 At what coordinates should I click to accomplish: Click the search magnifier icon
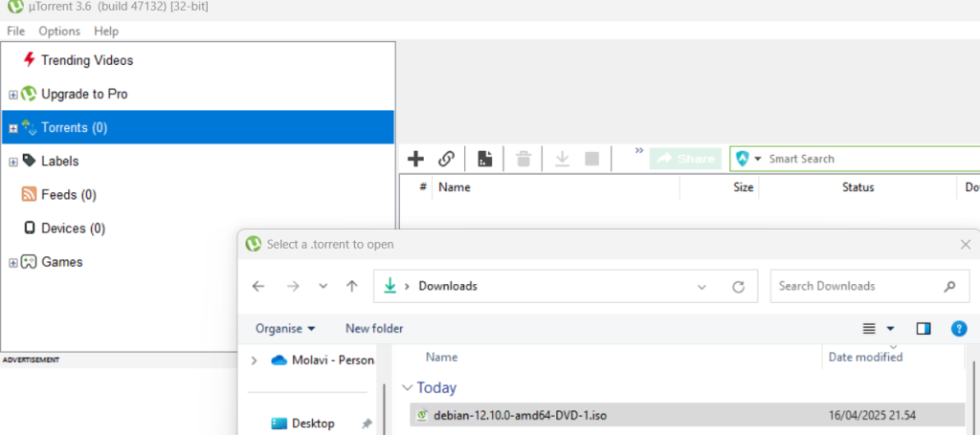click(x=949, y=287)
